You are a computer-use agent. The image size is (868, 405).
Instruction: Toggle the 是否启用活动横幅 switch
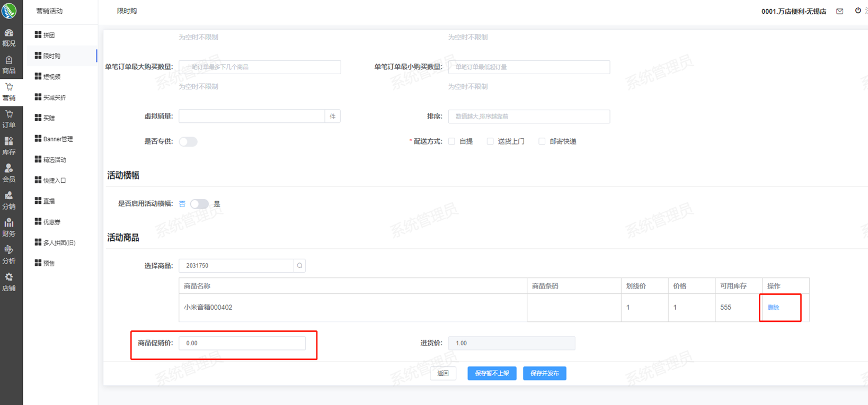199,204
